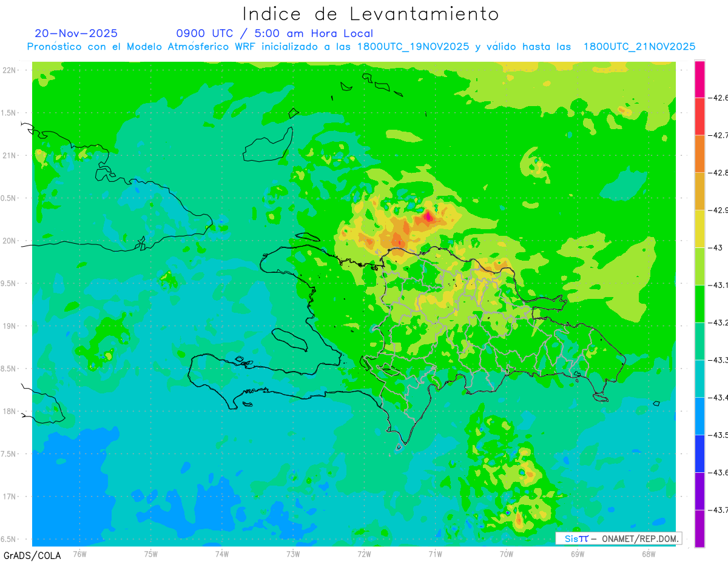The width and height of the screenshot is (728, 562).
Task: Click the yellow-green swatch between -43 and -43.1
Action: (699, 266)
